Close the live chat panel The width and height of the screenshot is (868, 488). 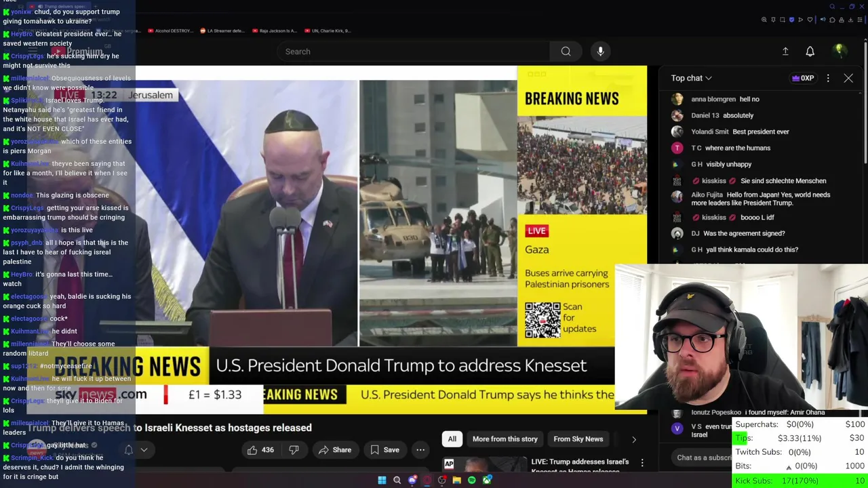coord(848,78)
